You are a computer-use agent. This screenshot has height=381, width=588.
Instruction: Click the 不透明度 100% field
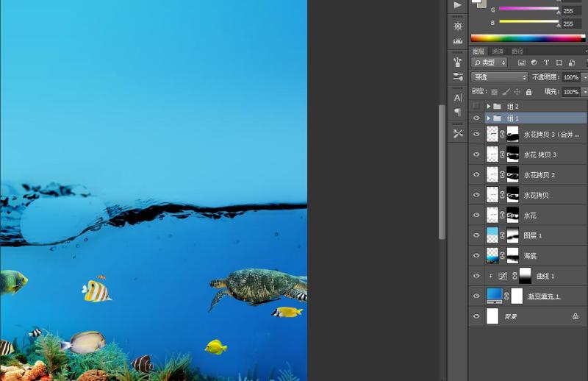click(x=571, y=77)
